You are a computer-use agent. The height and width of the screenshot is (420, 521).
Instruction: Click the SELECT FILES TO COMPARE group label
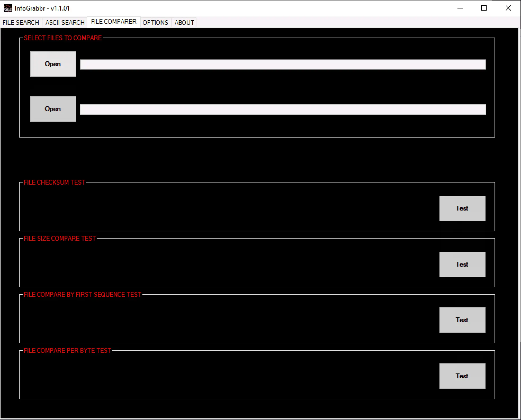click(x=63, y=38)
